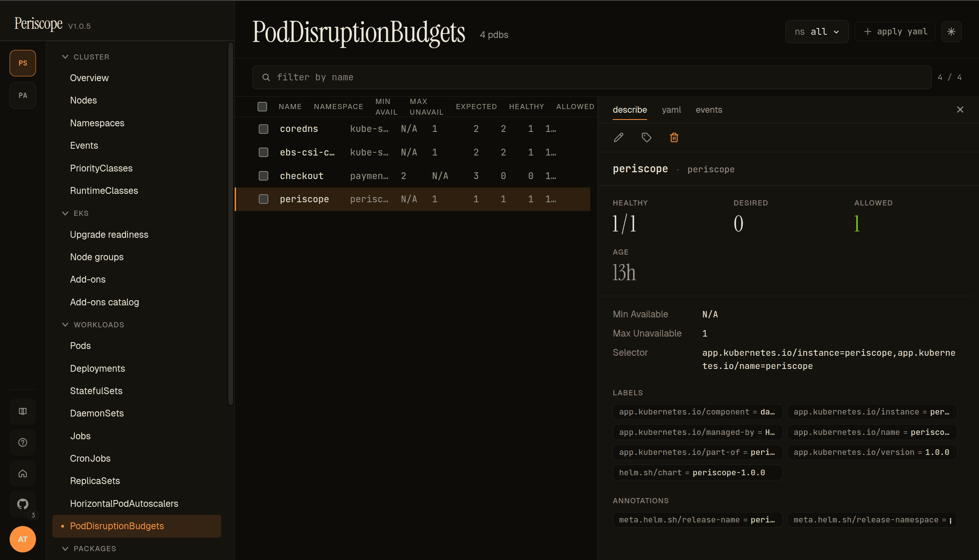Collapse the WORKLOADS section
This screenshot has height=560, width=979.
coord(93,325)
